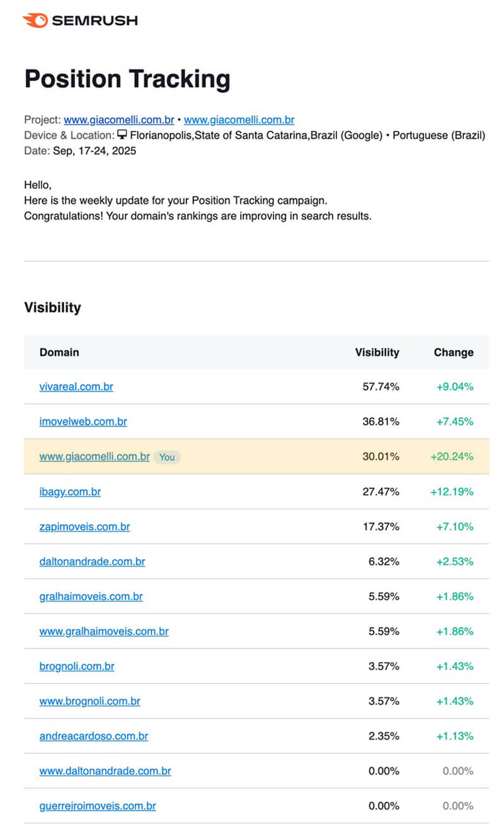Click the "You" badge beside giacomelli
Screen dimensions: 504x834
167,457
